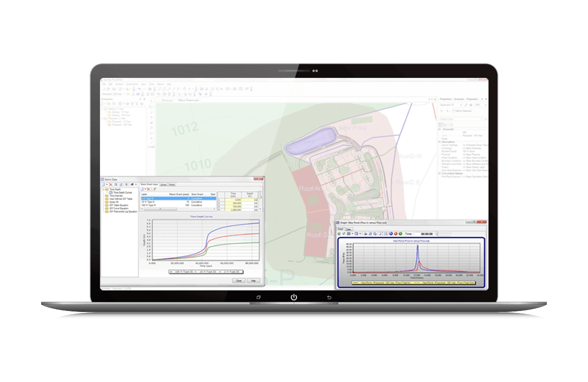Viewport: 588px width, 382px height.
Task: Select Hydro-35 in the storm data tree
Action: pos(114,201)
